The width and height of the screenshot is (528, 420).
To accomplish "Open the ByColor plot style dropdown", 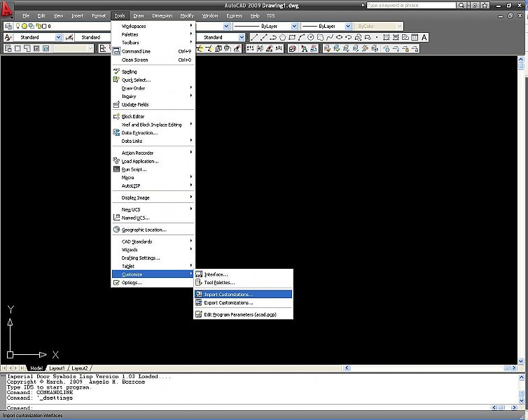I will [x=400, y=26].
